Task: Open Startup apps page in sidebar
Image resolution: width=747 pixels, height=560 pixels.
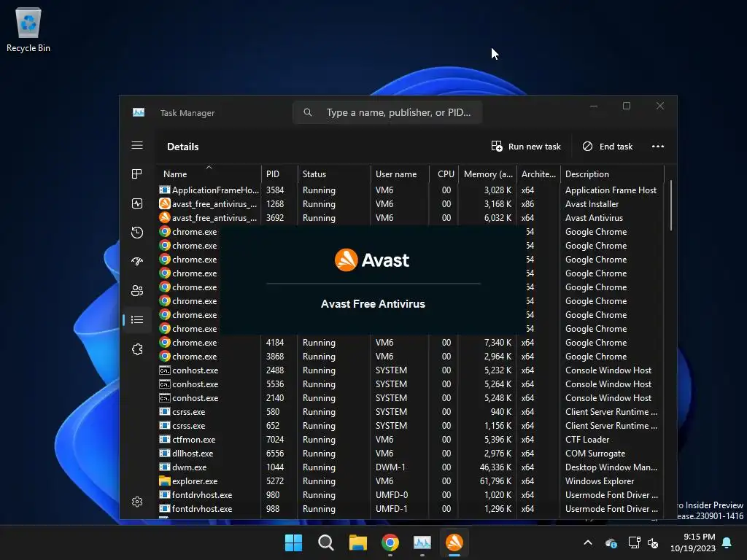Action: click(137, 261)
